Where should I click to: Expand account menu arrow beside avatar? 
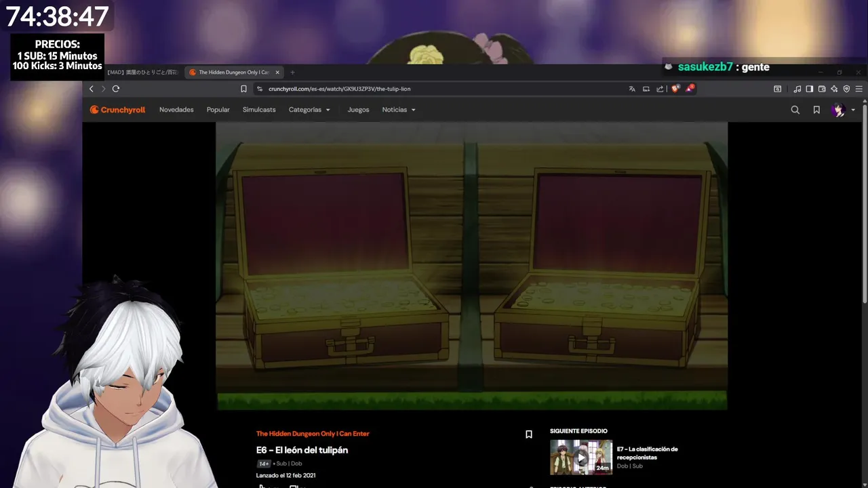[x=853, y=110]
